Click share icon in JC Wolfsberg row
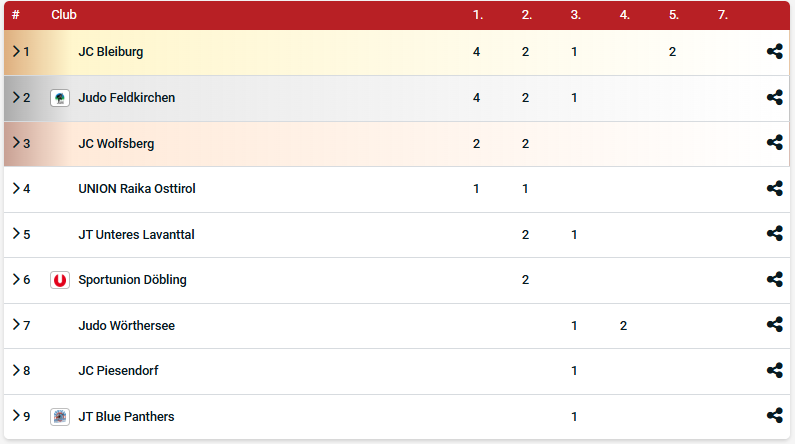 click(774, 143)
